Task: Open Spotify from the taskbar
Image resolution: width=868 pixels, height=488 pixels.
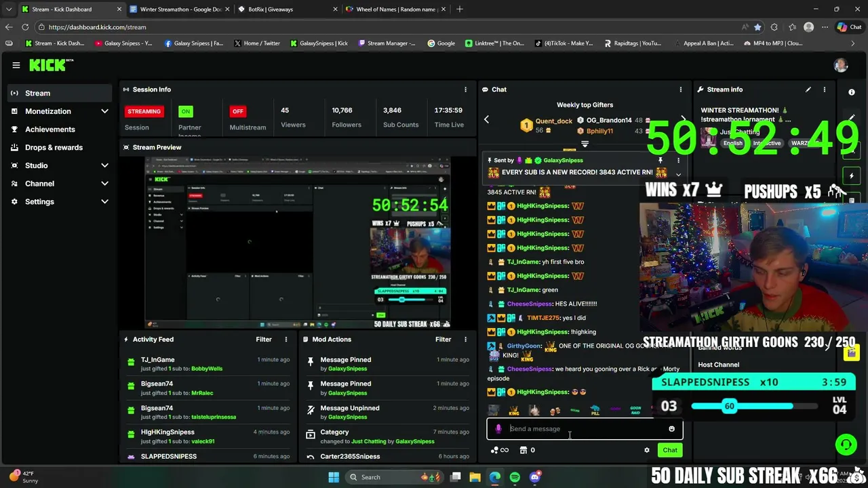Action: (515, 477)
